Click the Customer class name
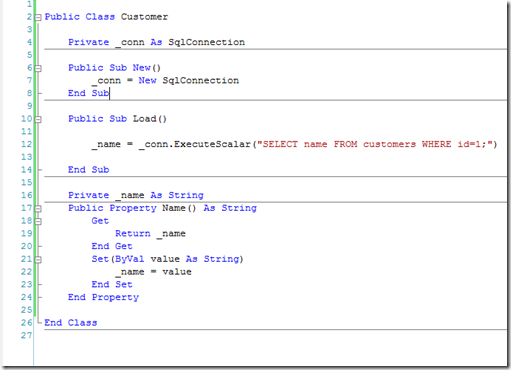This screenshot has height=370, width=511. tap(144, 17)
